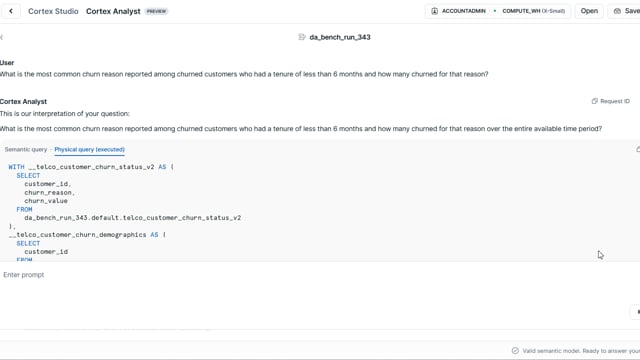Open the COMPUTE_WH warehouse selector

tap(533, 11)
